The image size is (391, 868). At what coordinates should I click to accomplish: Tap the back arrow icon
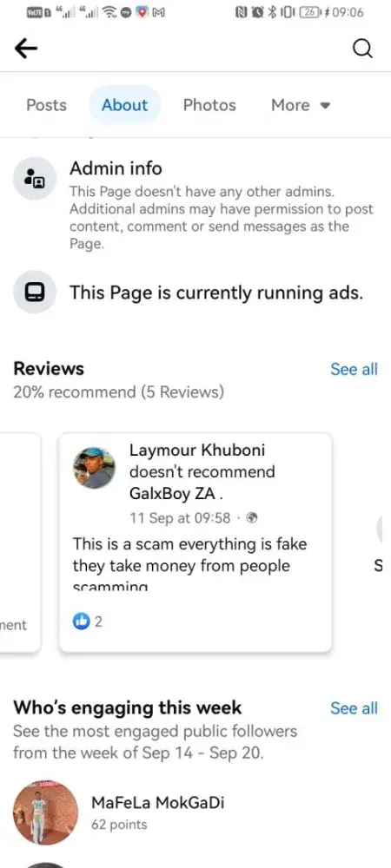[26, 49]
